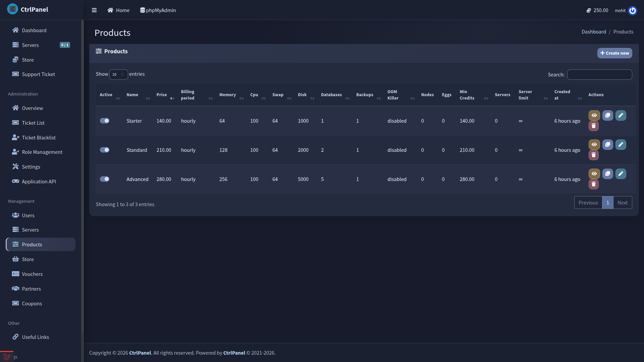Sort table by Created at column
Image resolution: width=644 pixels, height=362 pixels.
tap(568, 95)
